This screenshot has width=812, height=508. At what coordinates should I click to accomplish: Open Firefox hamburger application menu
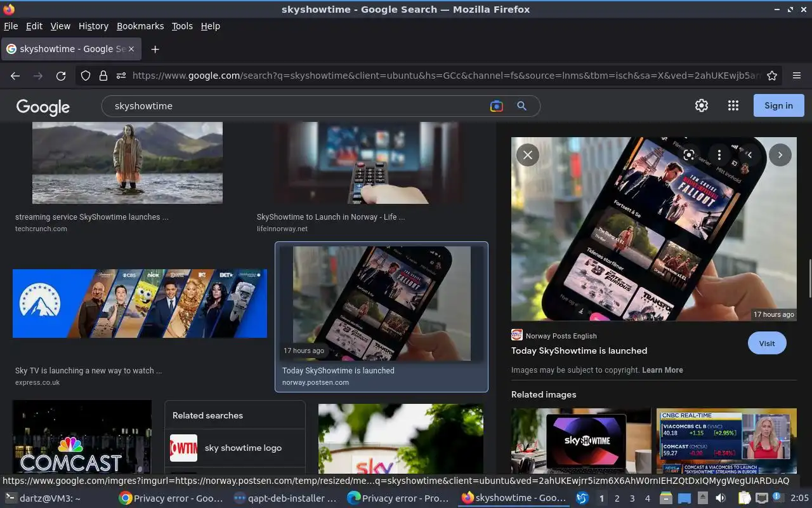click(797, 76)
